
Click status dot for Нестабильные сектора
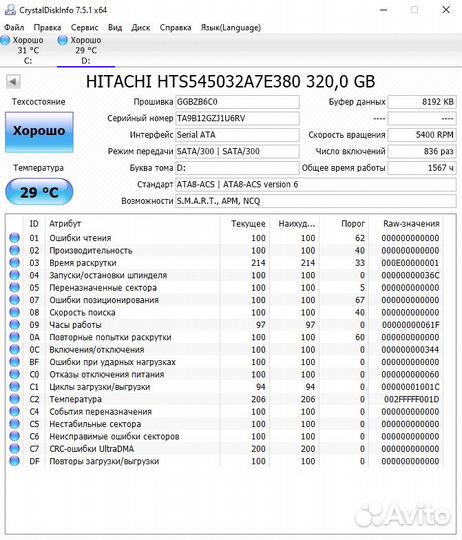point(14,424)
